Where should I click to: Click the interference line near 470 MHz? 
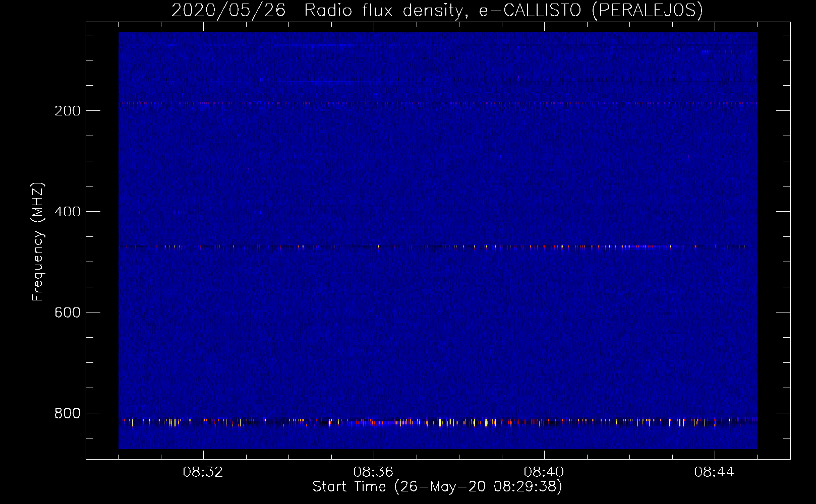pyautogui.click(x=438, y=246)
